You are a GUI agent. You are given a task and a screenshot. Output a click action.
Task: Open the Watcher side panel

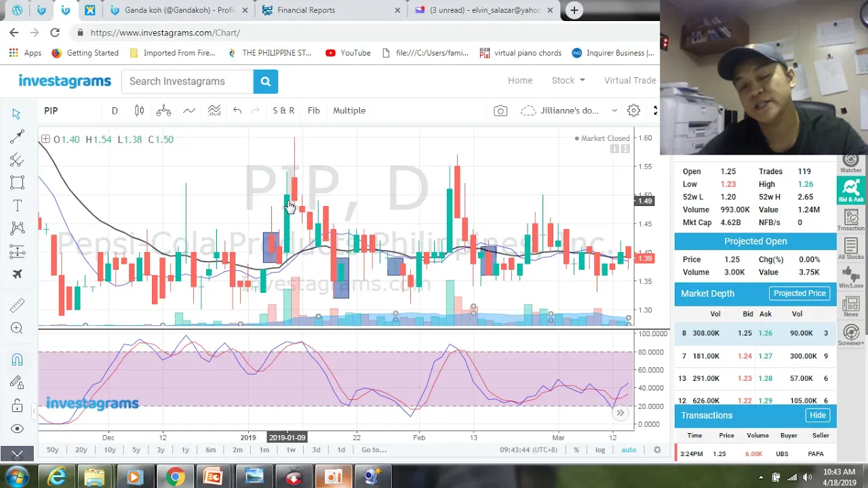(x=851, y=164)
